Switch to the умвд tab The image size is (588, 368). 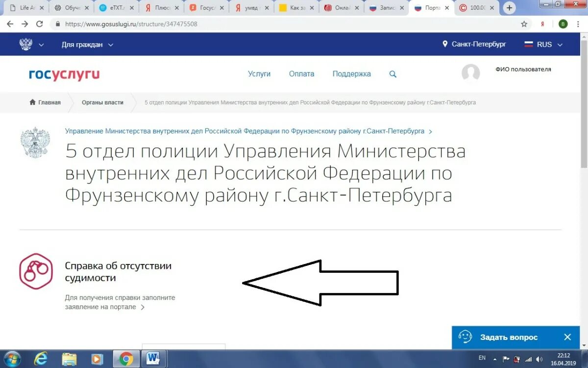coord(251,8)
